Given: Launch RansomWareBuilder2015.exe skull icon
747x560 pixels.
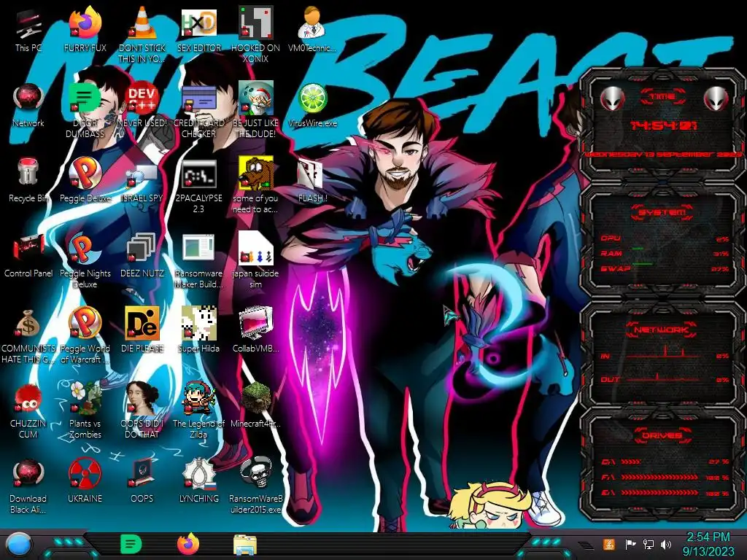Looking at the screenshot, I should pyautogui.click(x=255, y=486).
